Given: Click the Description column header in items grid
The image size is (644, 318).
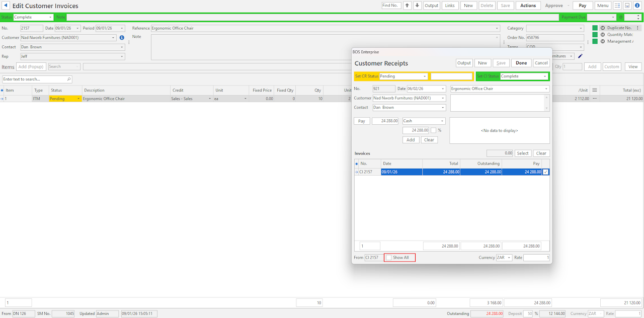Looking at the screenshot, I should click(x=126, y=90).
